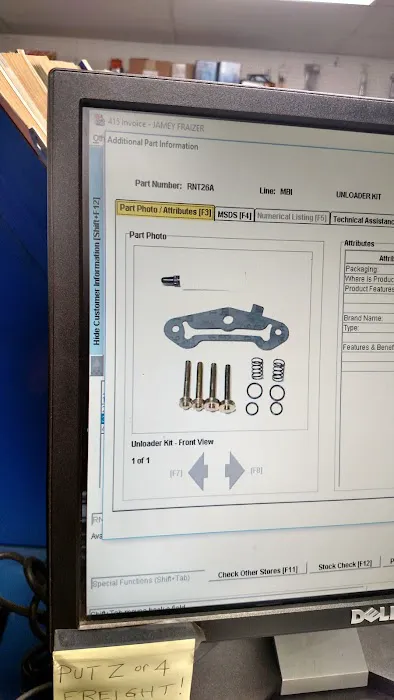Toggle Hide Customer Information side tab

96,271
